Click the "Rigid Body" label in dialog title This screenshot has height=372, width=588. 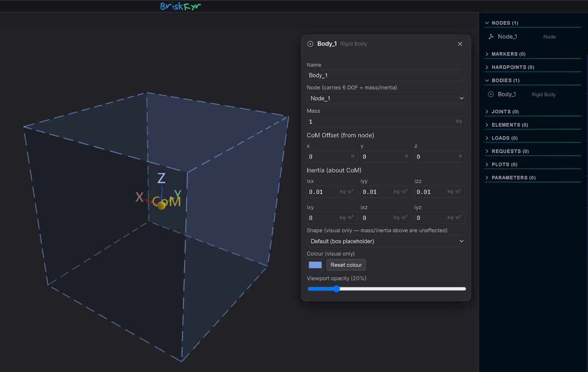353,44
